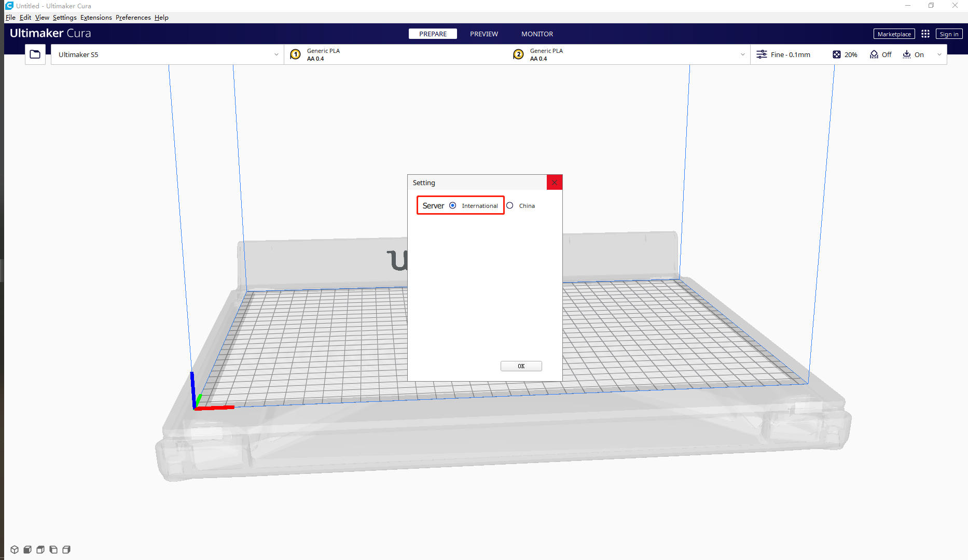Switch to front view cube icon
This screenshot has height=560, width=968.
pos(27,550)
